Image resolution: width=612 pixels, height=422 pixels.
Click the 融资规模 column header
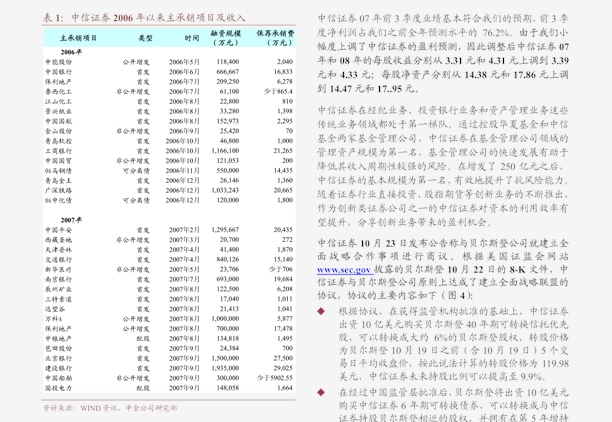click(229, 38)
